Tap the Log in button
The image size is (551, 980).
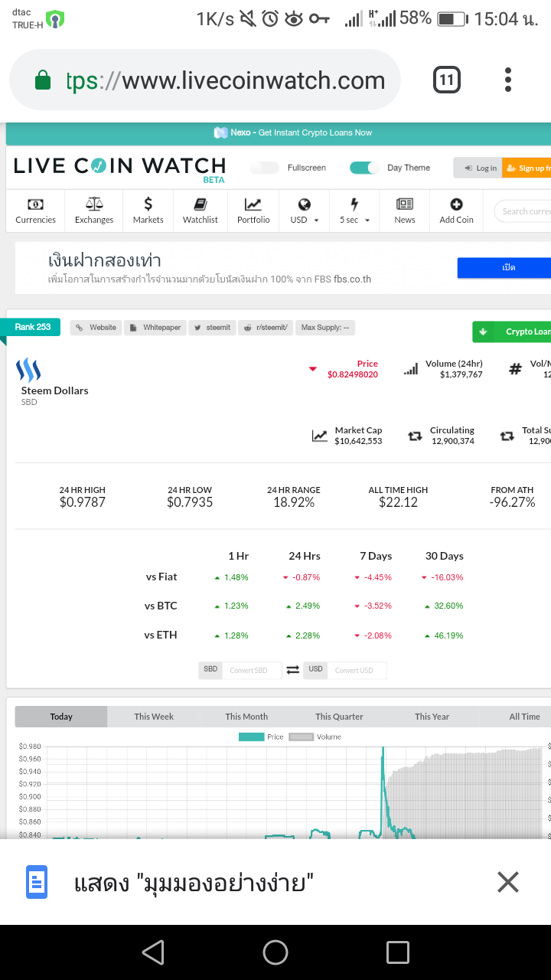point(478,168)
